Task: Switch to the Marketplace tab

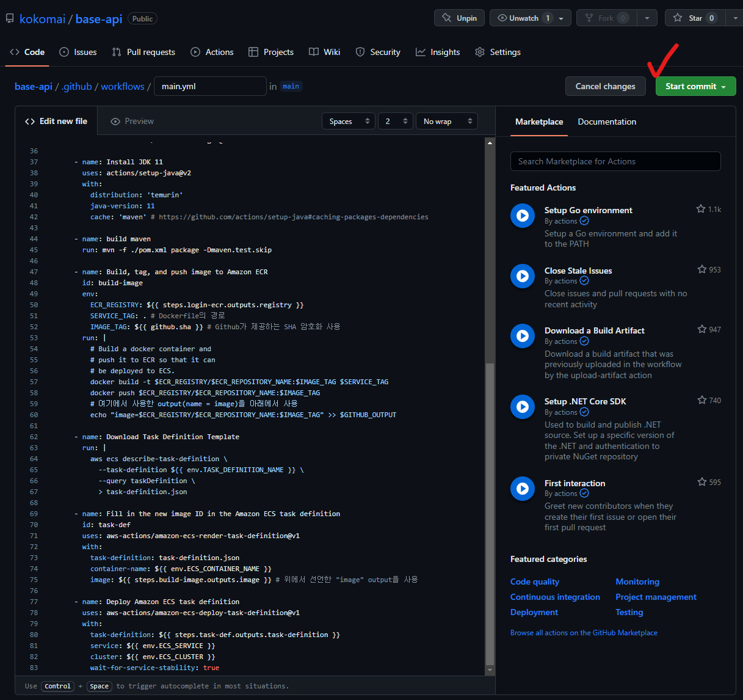Action: pyautogui.click(x=539, y=122)
